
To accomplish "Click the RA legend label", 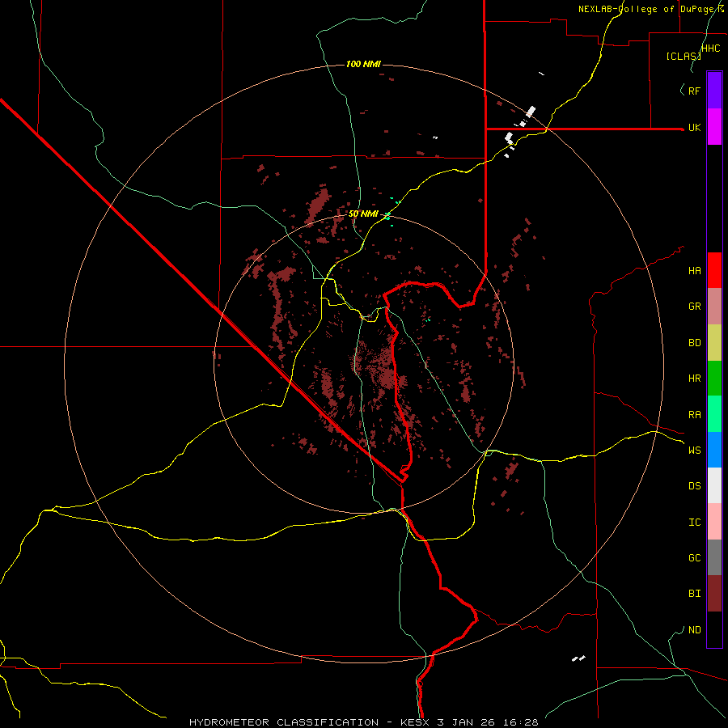I will point(694,415).
